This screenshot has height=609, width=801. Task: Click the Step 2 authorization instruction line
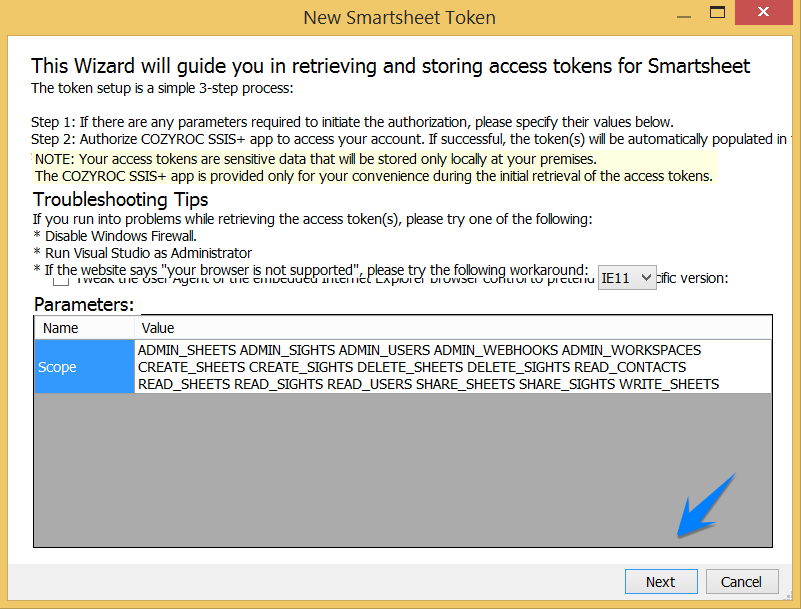pyautogui.click(x=411, y=139)
